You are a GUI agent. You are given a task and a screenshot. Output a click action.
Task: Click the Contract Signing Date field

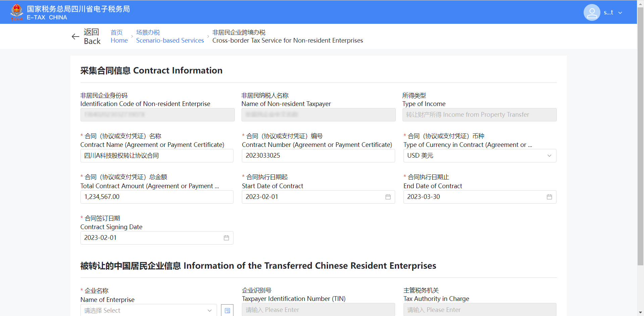151,238
